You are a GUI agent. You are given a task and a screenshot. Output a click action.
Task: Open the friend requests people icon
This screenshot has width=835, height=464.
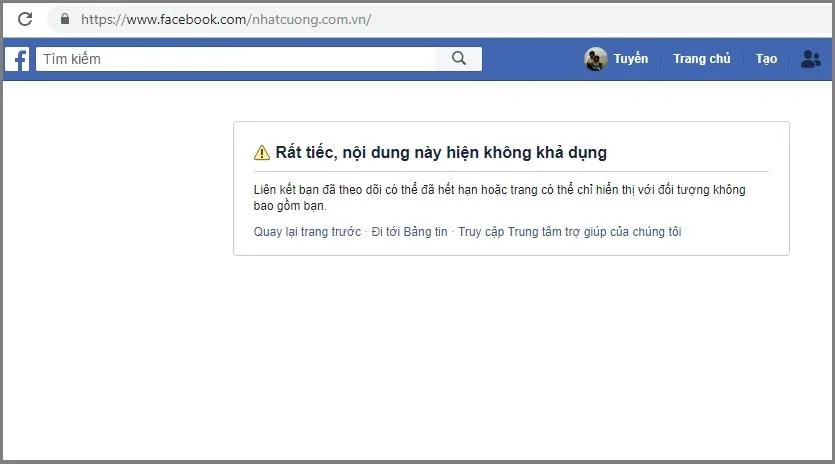point(811,59)
